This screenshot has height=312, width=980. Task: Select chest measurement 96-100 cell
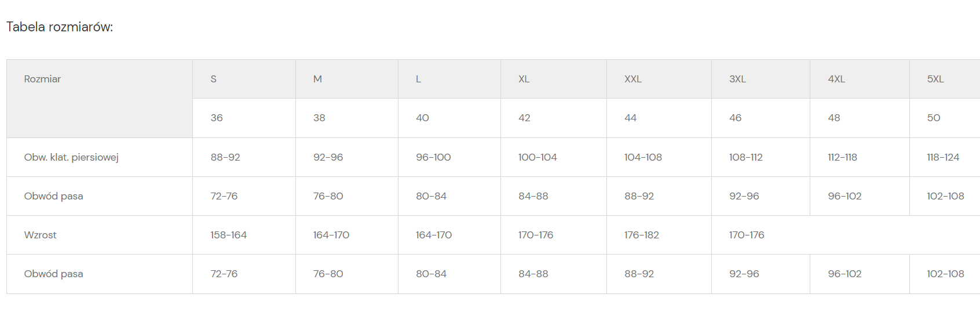click(x=433, y=157)
